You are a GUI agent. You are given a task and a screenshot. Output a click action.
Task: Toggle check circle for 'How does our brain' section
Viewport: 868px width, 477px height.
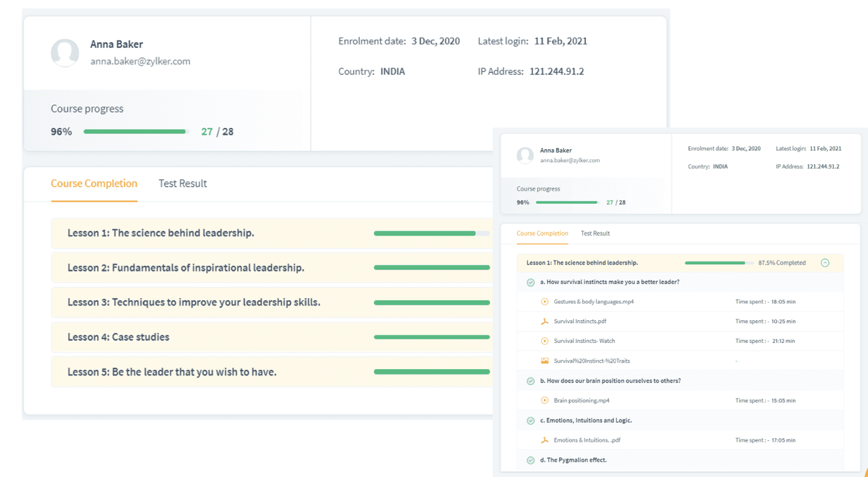pos(531,381)
